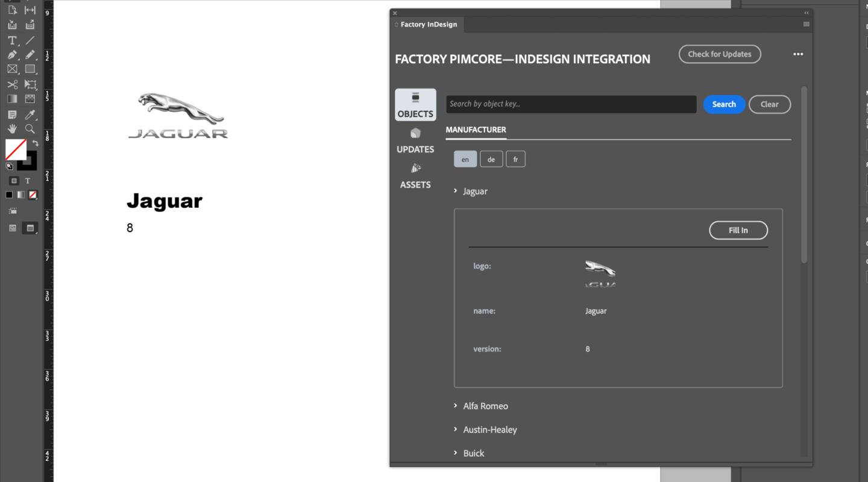868x482 pixels.
Task: Click the Fill In button
Action: (738, 230)
